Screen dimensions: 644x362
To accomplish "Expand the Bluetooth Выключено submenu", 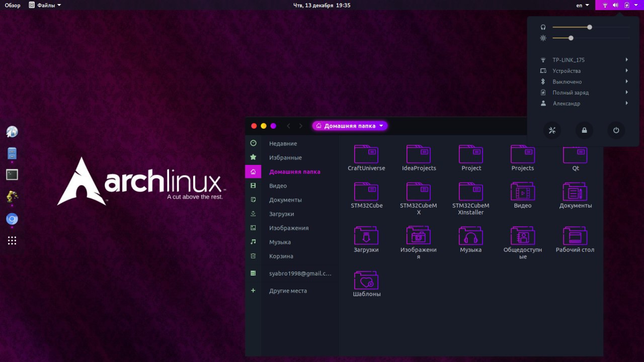I will point(584,81).
